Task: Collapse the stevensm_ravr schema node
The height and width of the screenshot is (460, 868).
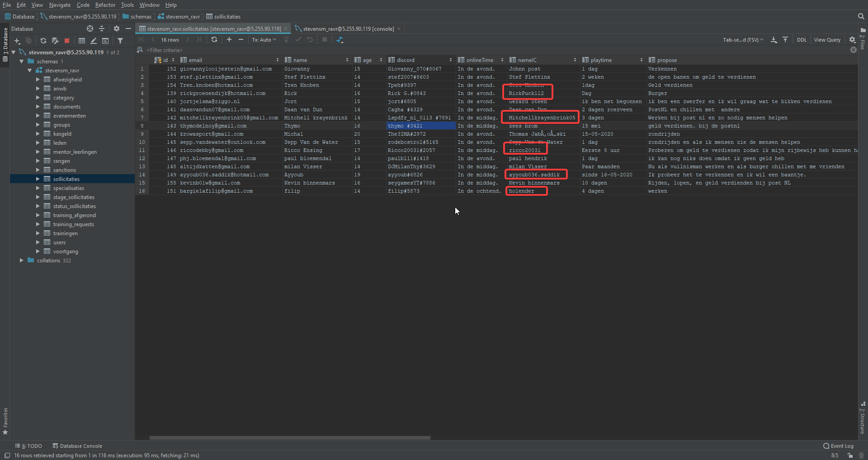Action: 30,71
